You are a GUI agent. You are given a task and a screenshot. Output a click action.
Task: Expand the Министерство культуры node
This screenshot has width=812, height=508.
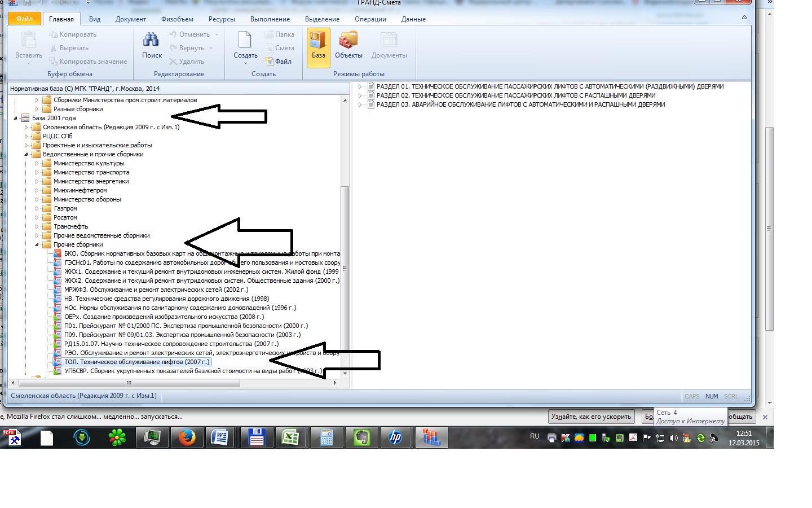click(37, 163)
